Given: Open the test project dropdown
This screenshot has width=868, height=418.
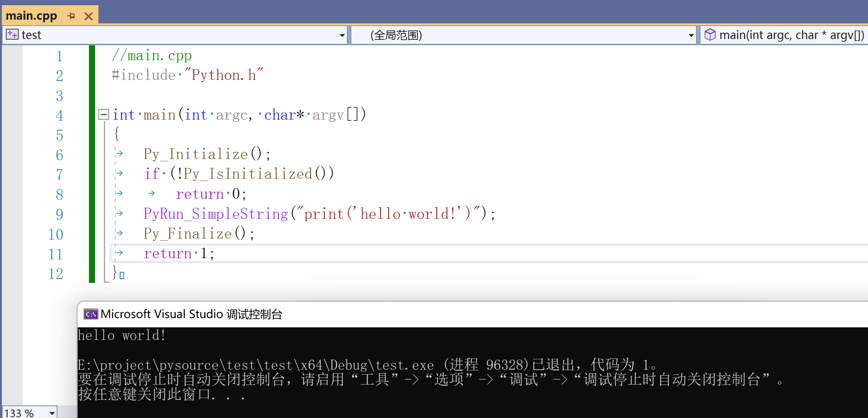Looking at the screenshot, I should pyautogui.click(x=341, y=35).
